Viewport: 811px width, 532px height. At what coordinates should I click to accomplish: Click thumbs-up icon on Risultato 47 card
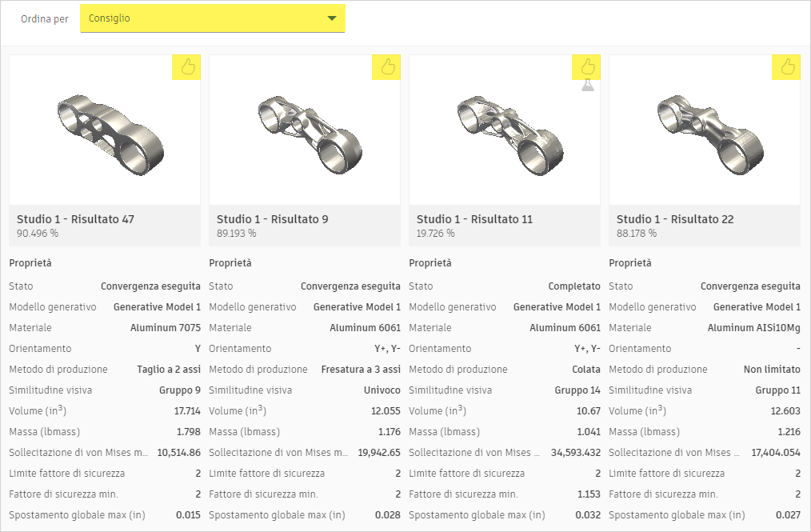pos(188,67)
